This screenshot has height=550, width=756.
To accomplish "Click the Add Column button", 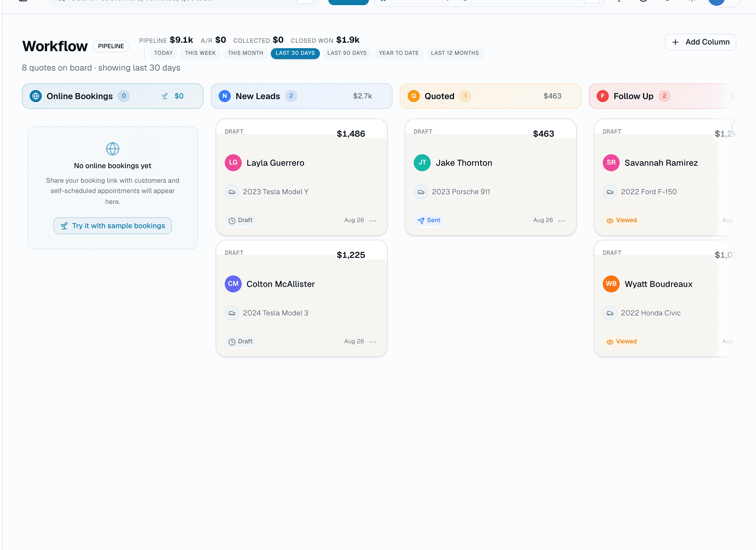I will tap(701, 42).
